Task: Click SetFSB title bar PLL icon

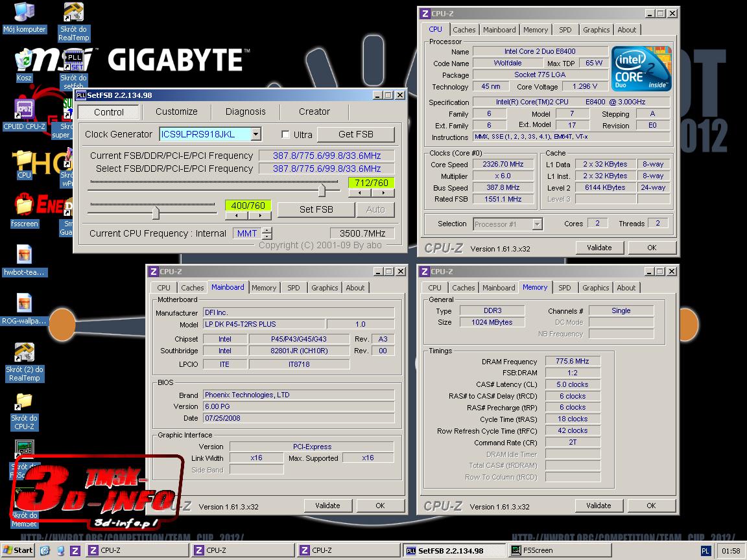Action: 81,95
